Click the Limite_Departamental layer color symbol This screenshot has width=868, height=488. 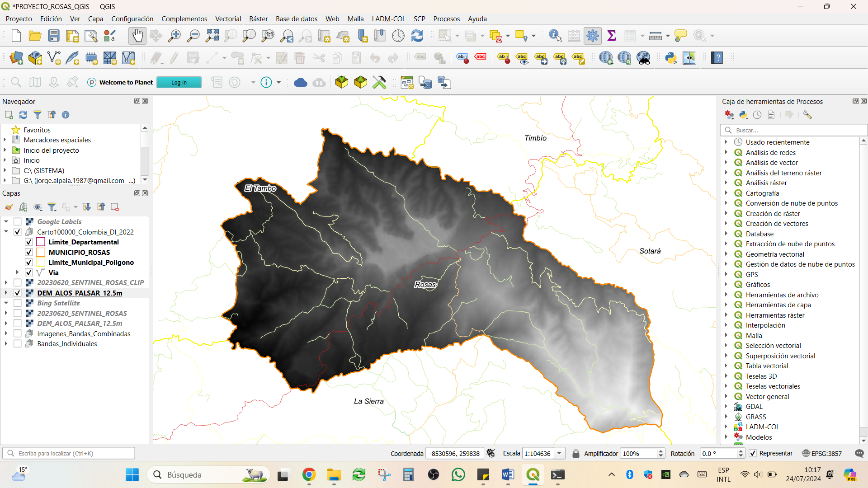click(41, 242)
